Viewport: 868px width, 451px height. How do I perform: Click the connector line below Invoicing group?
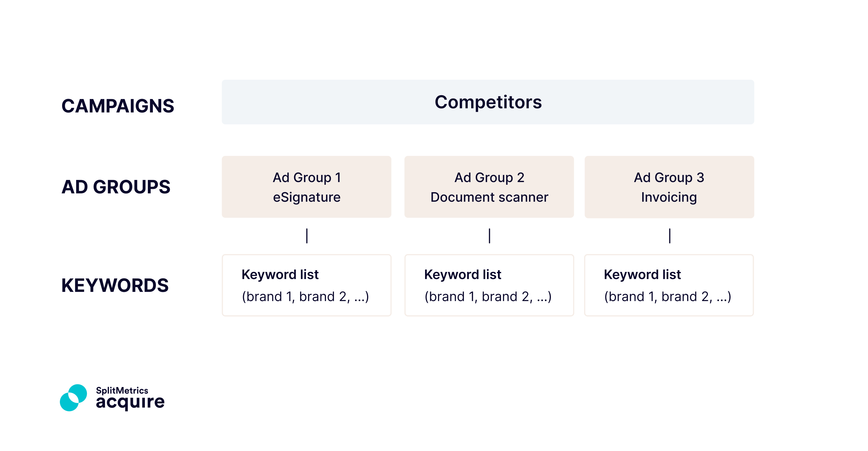670,236
